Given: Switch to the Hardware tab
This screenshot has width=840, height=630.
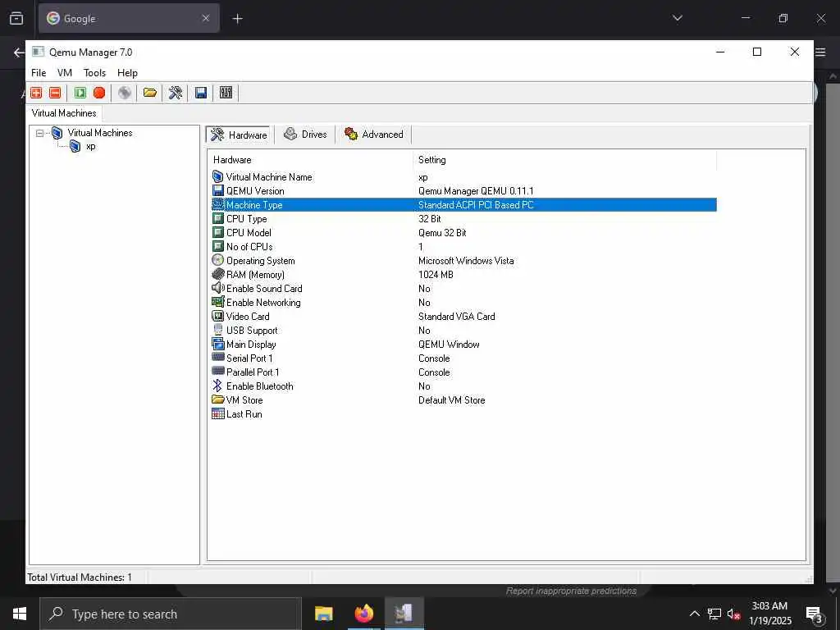Looking at the screenshot, I should click(240, 135).
